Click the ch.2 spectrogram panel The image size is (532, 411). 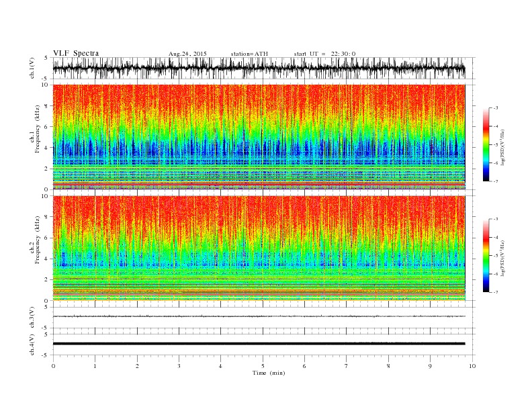pos(259,248)
